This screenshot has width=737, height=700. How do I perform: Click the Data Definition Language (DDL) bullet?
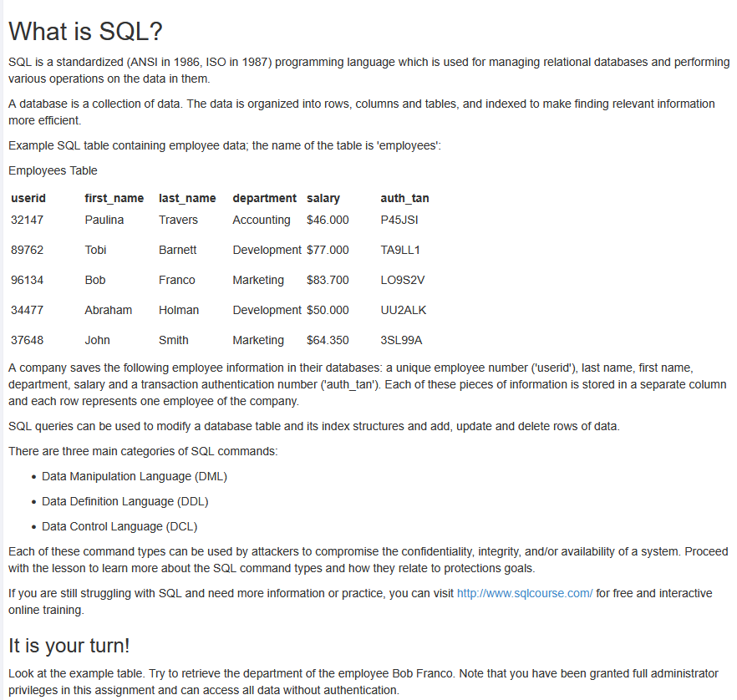pyautogui.click(x=125, y=501)
